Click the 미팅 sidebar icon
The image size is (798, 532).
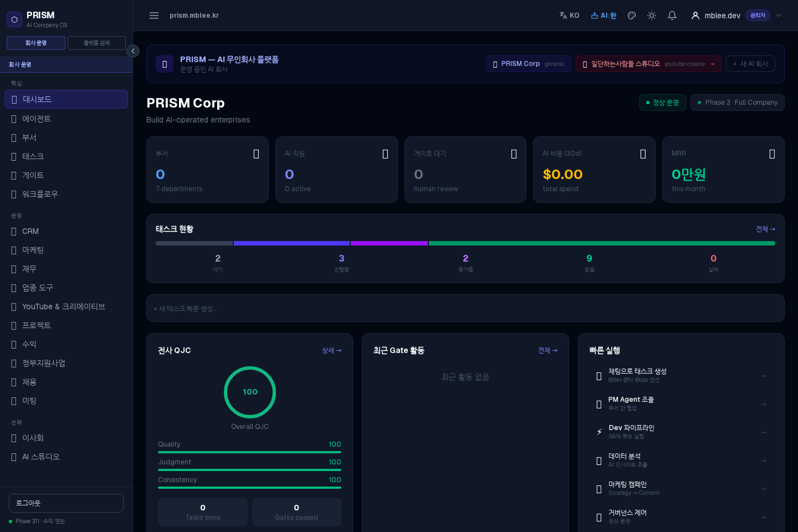(14, 401)
